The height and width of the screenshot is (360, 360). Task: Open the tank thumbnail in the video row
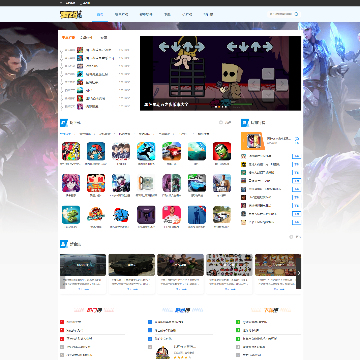[x=132, y=265]
